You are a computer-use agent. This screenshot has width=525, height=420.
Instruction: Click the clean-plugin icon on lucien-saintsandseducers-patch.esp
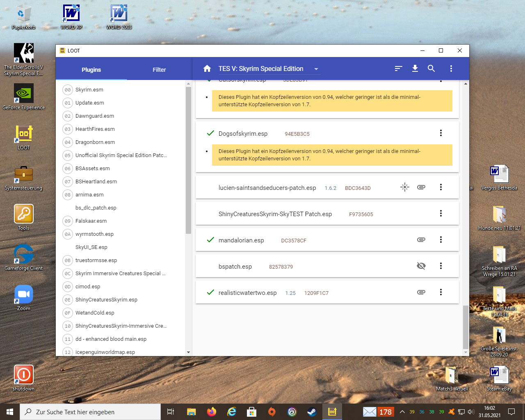point(405,187)
